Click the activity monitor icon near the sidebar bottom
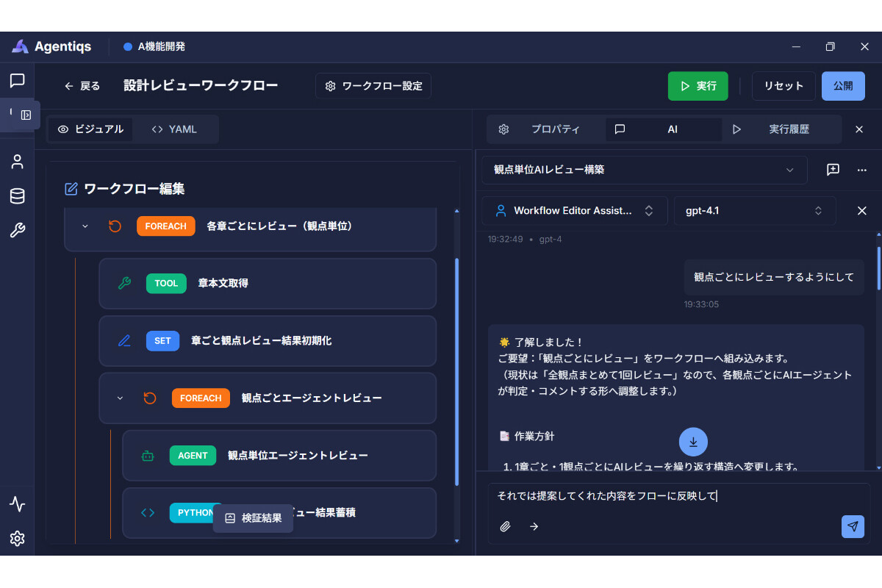The image size is (882, 588). [x=17, y=504]
